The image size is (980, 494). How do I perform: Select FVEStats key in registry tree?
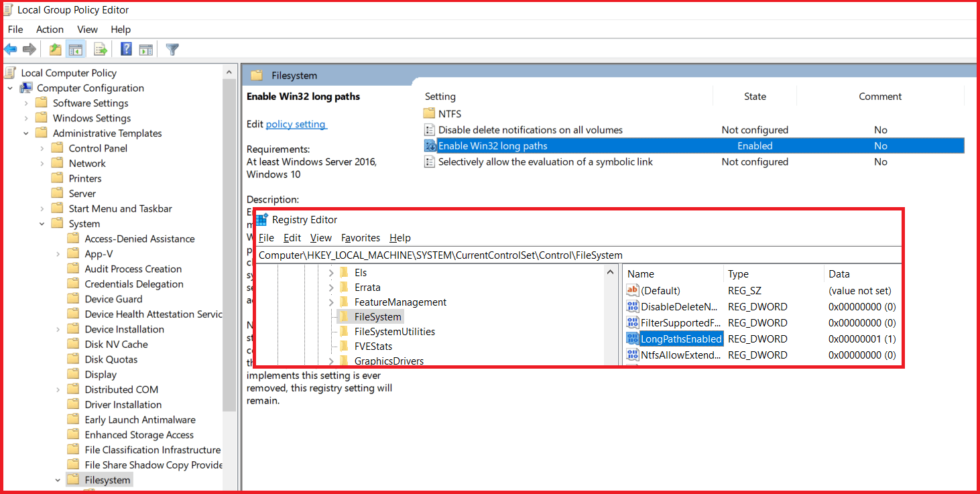tap(373, 347)
